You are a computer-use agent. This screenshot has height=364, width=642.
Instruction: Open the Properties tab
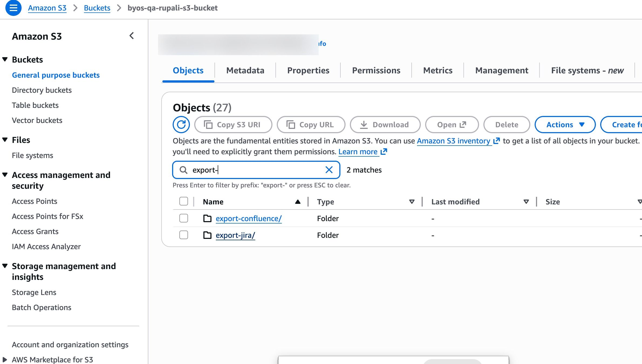click(308, 70)
